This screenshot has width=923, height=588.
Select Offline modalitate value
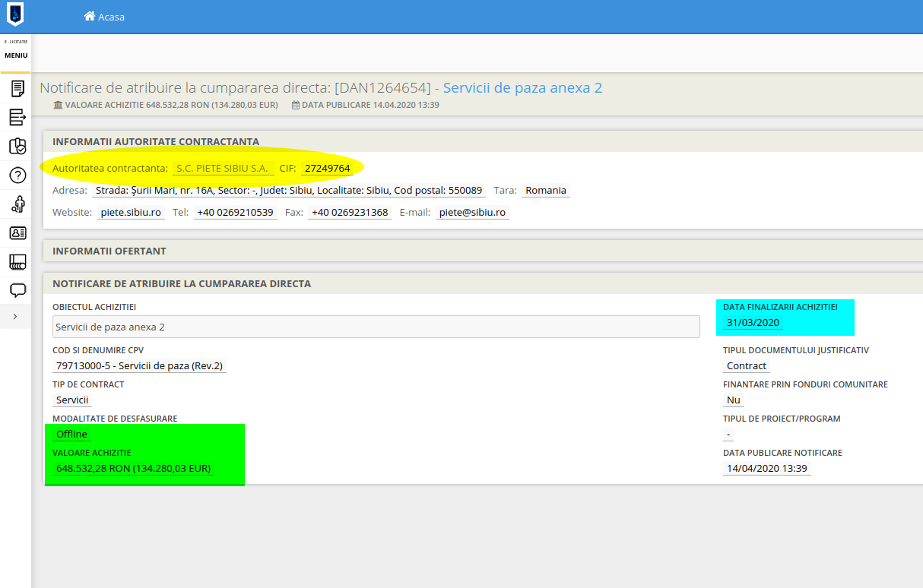tap(71, 435)
